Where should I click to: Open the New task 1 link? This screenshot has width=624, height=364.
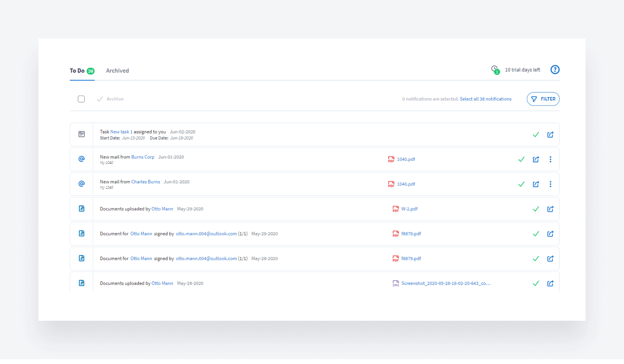121,132
